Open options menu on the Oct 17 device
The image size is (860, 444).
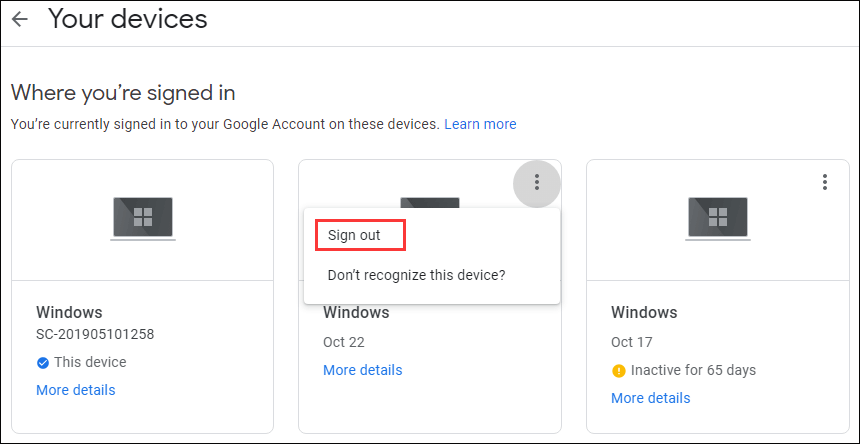(825, 182)
